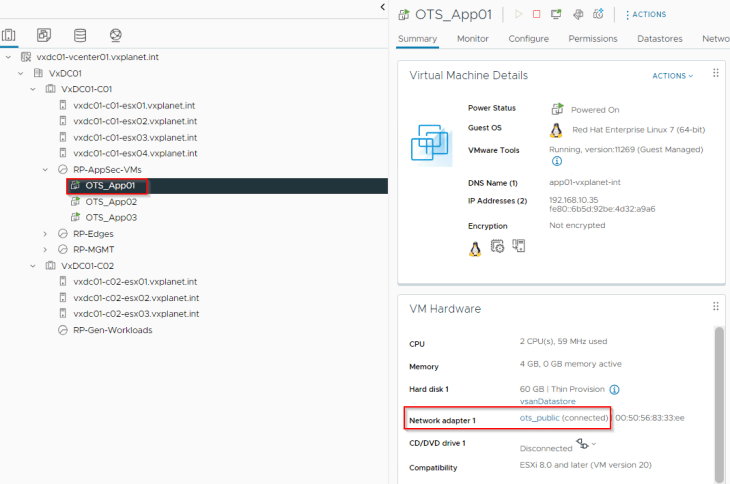Open the Networking inventory view
This screenshot has height=484, width=730.
click(115, 35)
